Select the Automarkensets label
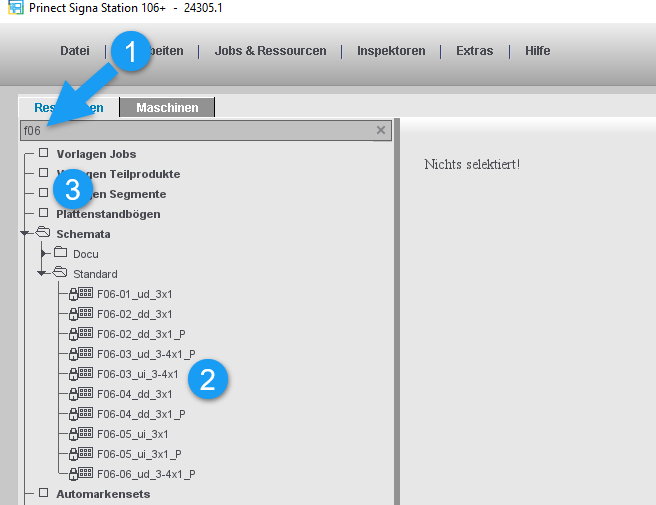Image resolution: width=656 pixels, height=505 pixels. 103,494
